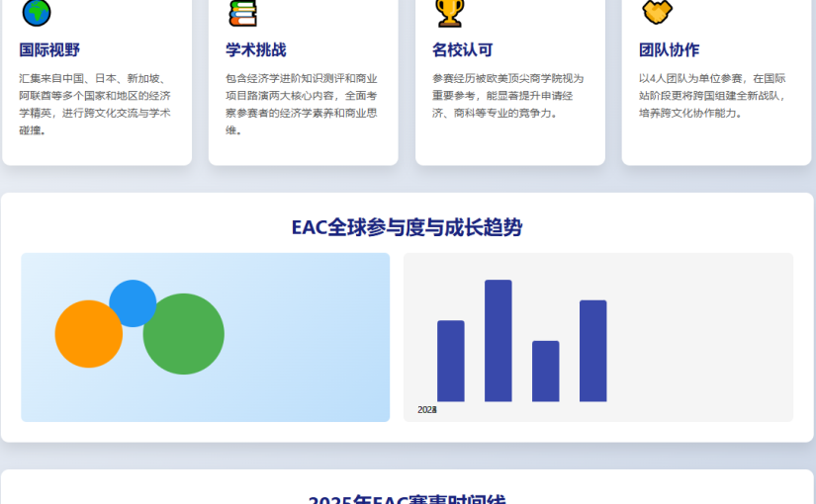816x504 pixels.
Task: Click the trophy icon above 名校认可
Action: point(450,13)
